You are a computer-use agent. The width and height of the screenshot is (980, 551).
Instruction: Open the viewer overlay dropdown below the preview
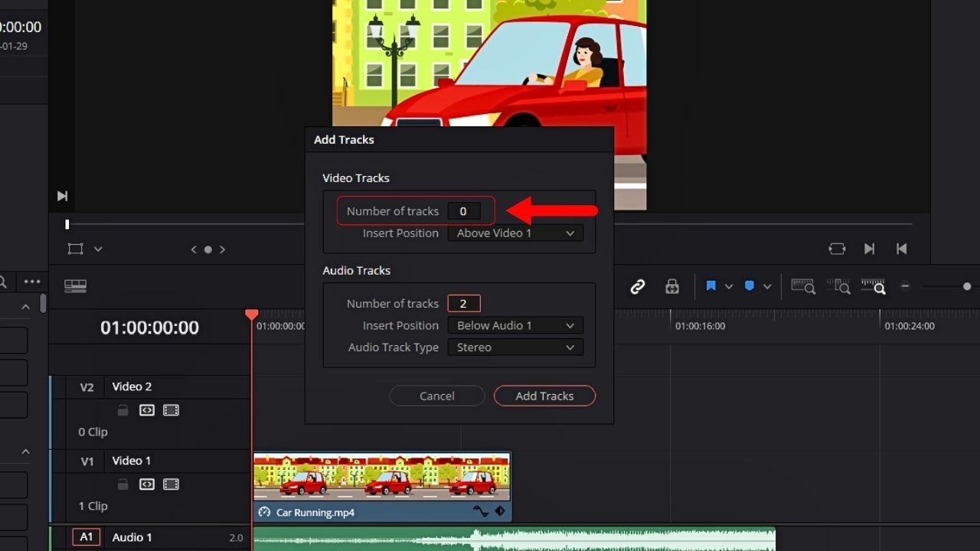point(98,249)
